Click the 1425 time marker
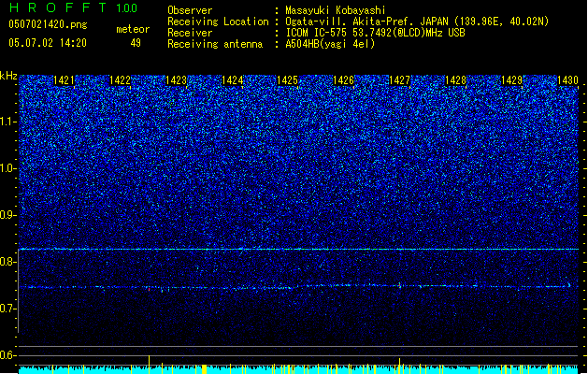This screenshot has width=588, height=374. click(287, 80)
